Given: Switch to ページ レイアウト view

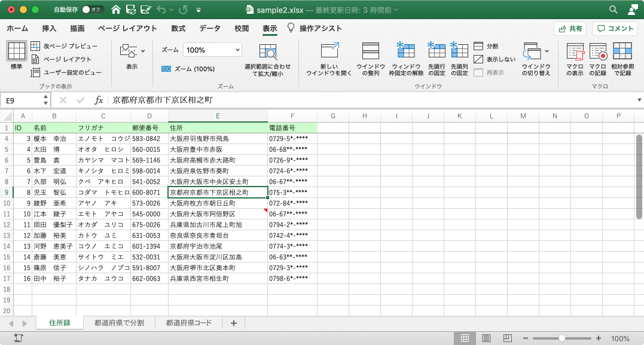Looking at the screenshot, I should click(61, 59).
